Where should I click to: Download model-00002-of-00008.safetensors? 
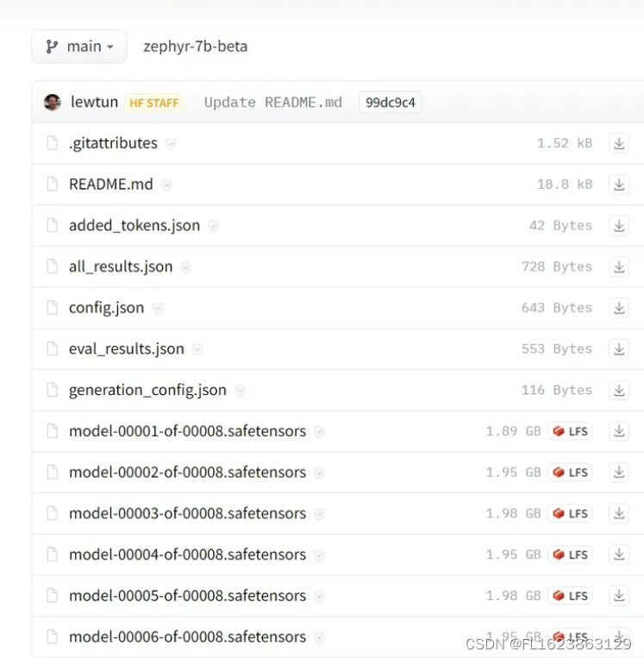[x=619, y=473]
